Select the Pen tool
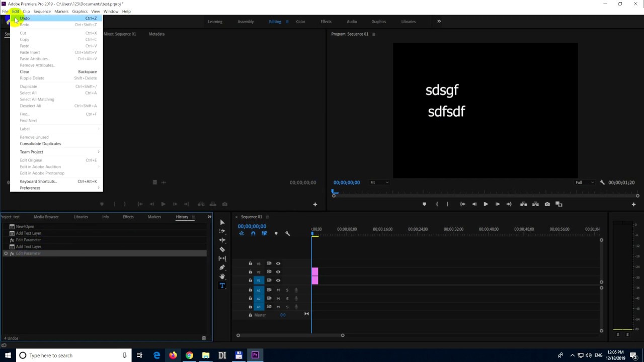Viewport: 644px width, 362px height. coord(222,267)
